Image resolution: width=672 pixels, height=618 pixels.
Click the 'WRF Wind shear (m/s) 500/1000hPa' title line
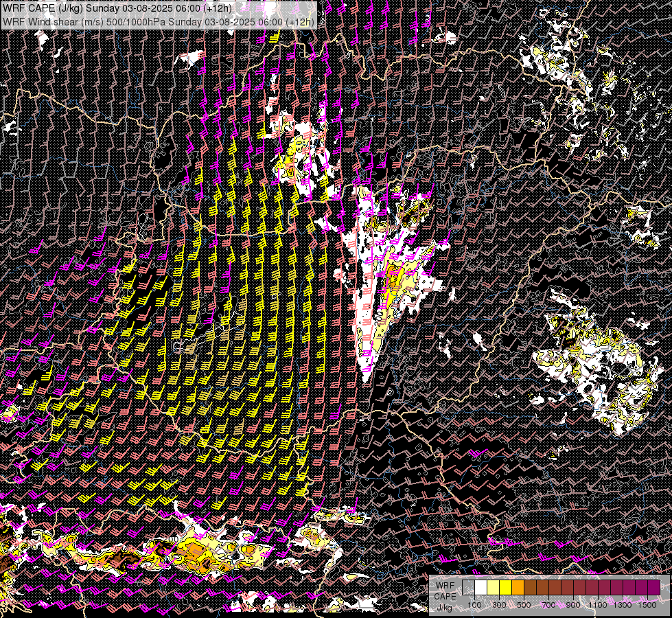pyautogui.click(x=158, y=21)
